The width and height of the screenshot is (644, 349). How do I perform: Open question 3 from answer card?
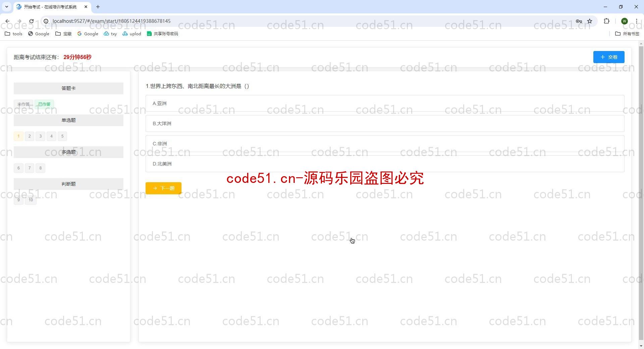point(41,136)
